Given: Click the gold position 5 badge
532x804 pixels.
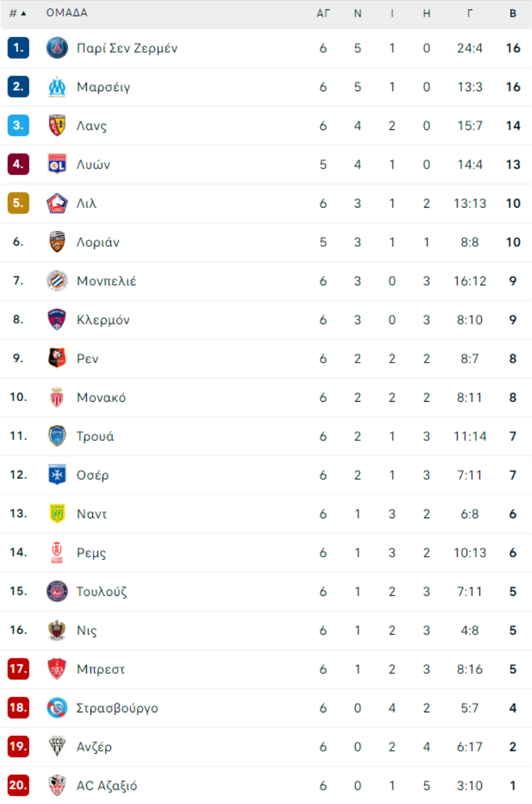Looking at the screenshot, I should click(x=18, y=203).
